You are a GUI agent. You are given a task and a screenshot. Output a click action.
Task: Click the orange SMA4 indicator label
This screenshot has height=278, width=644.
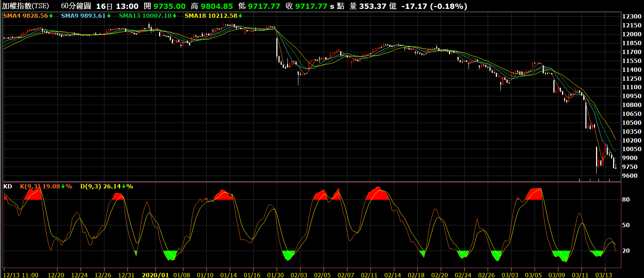[12, 16]
